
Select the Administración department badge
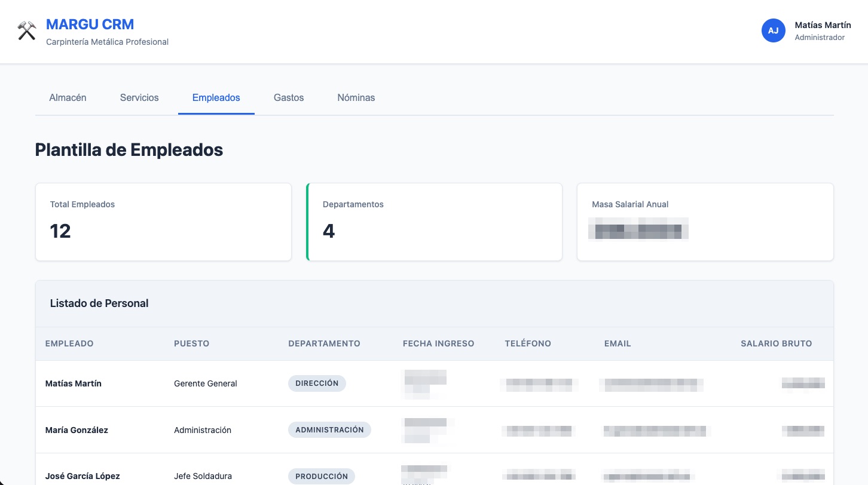(329, 430)
